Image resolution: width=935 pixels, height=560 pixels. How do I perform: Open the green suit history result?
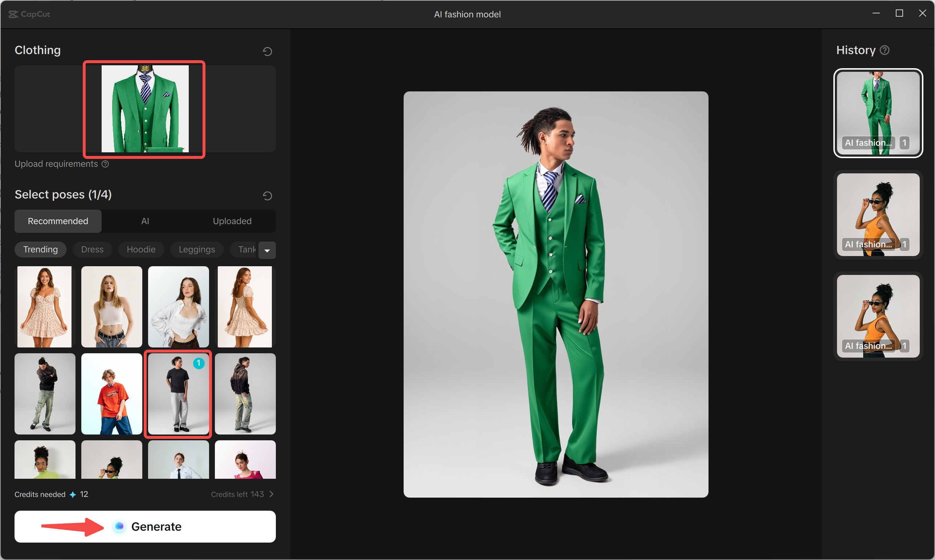tap(878, 113)
